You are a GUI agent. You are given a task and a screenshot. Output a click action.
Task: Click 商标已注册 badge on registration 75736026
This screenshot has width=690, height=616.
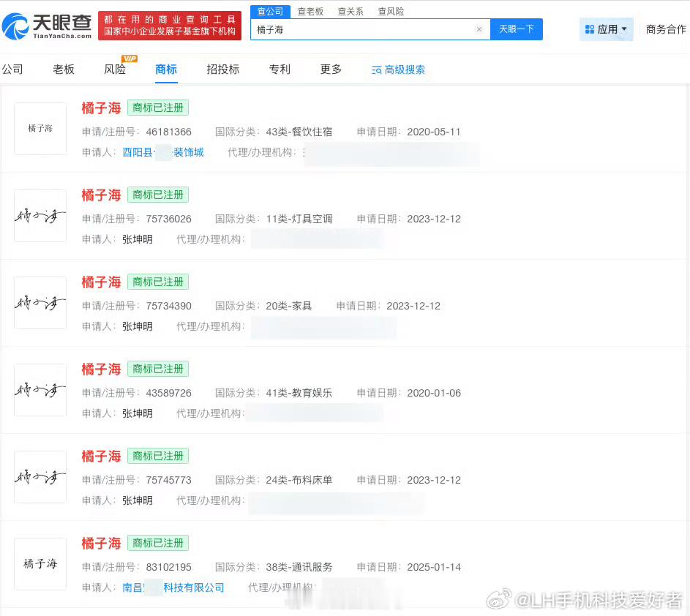[x=158, y=195]
